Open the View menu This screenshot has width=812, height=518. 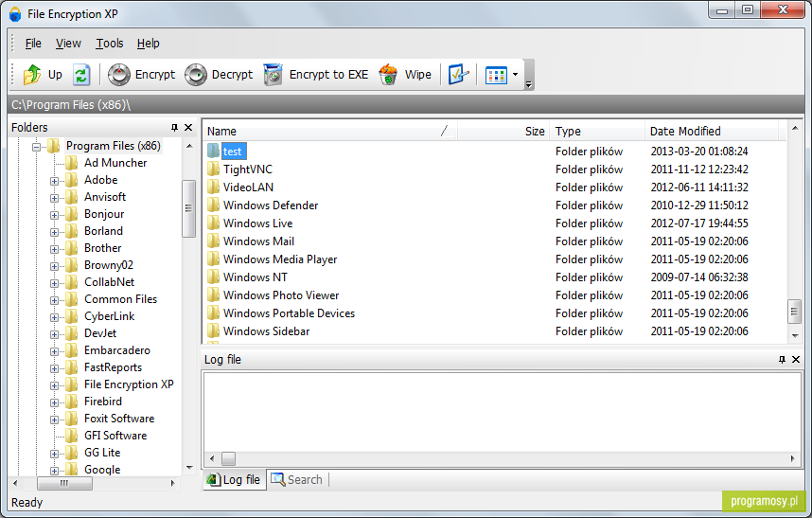(x=68, y=44)
